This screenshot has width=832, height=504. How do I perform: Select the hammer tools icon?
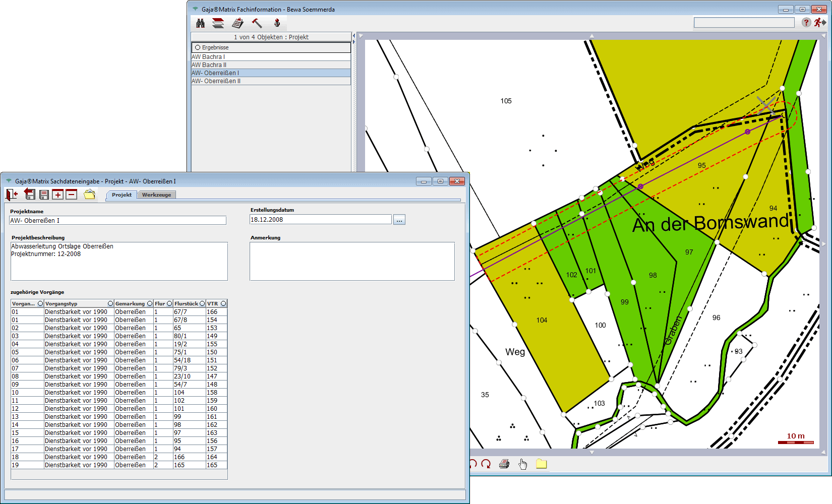click(x=257, y=23)
